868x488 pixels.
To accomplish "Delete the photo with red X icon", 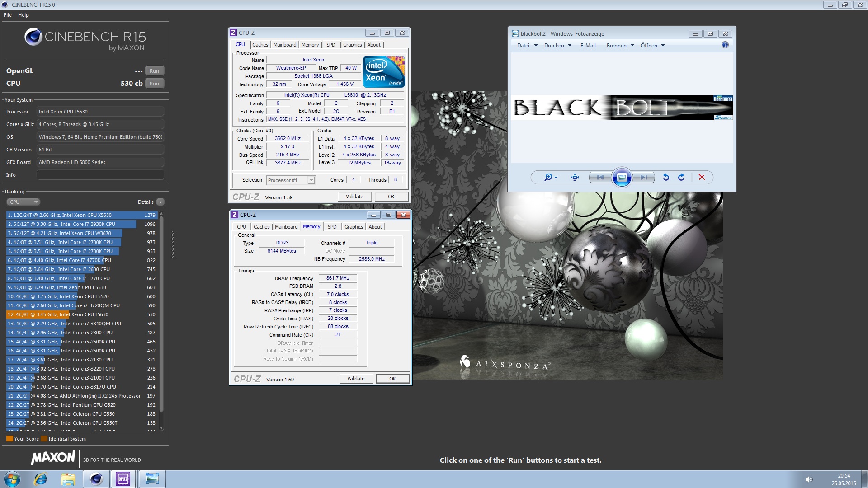I will [x=702, y=178].
